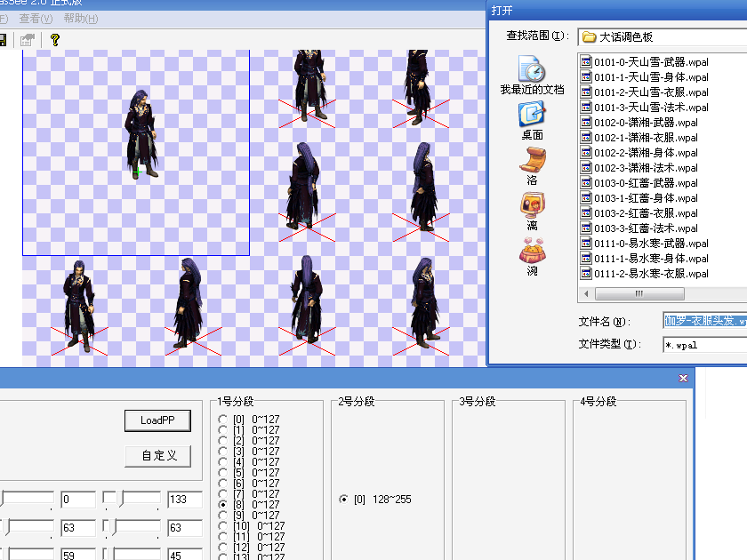Click the yellow question mark help icon

pos(55,40)
